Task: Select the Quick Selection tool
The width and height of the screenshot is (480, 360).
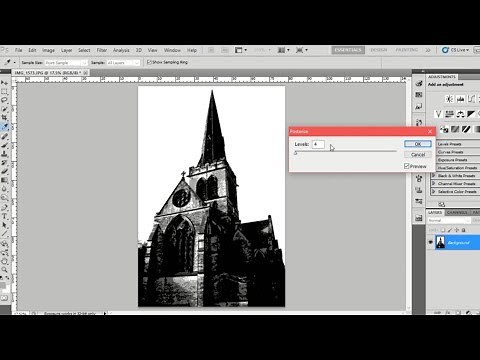Action: point(4,109)
